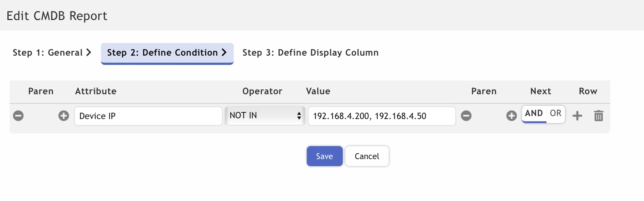Open Step 3: Define Display Column
This screenshot has height=201, width=644.
click(x=310, y=53)
